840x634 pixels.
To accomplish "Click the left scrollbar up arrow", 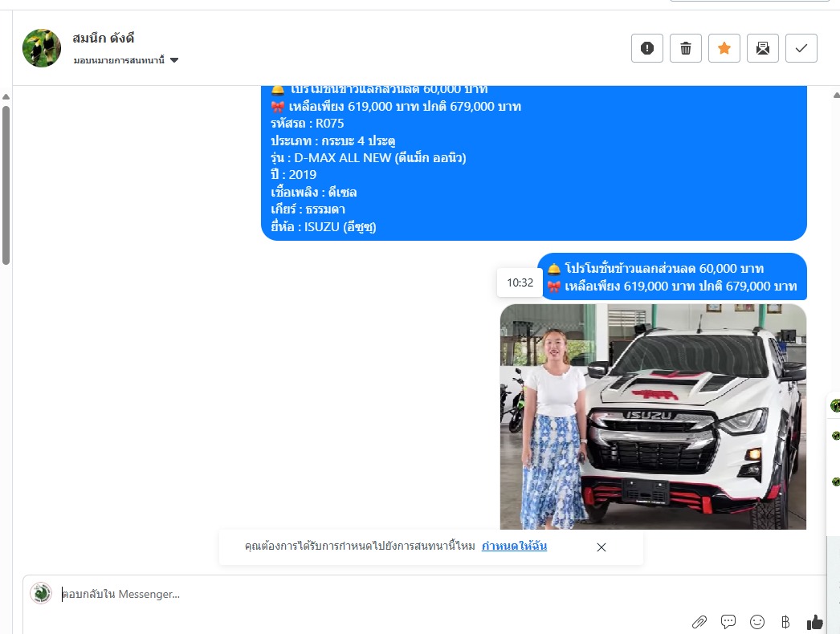I will tap(6, 97).
